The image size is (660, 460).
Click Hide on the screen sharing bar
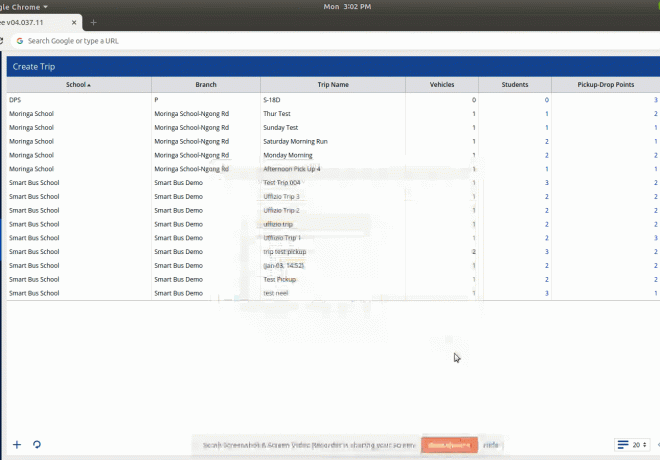tap(491, 445)
